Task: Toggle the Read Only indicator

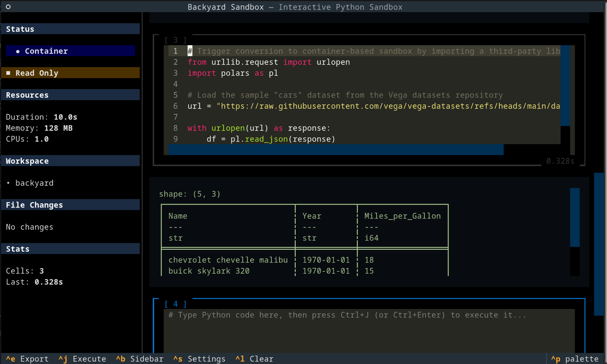Action: 70,73
